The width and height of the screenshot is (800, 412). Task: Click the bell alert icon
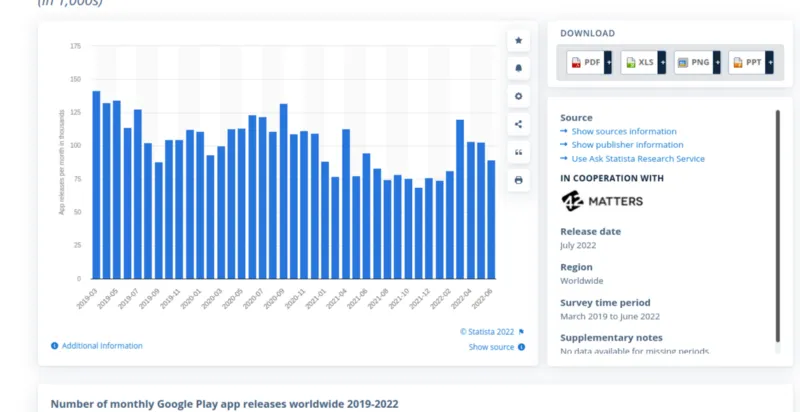click(x=518, y=68)
